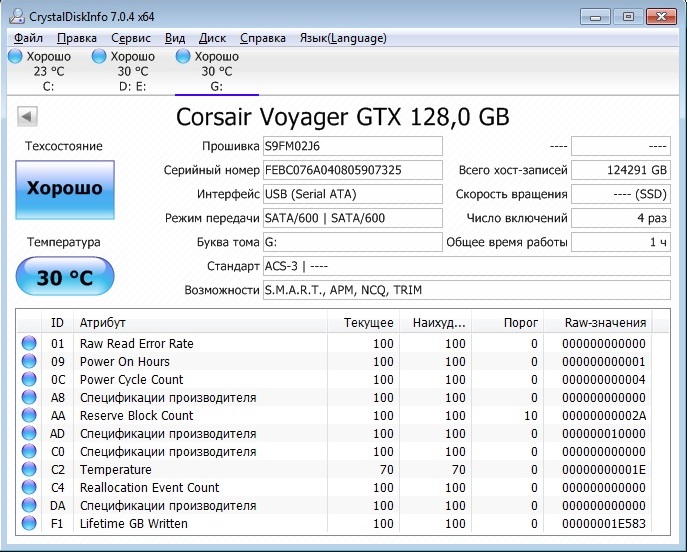
Task: Open the Справка menu
Action: tap(262, 38)
